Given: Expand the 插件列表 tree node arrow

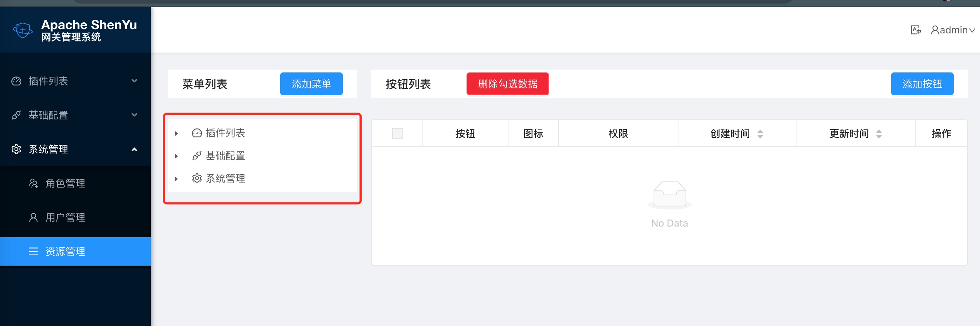Looking at the screenshot, I should pyautogui.click(x=176, y=134).
